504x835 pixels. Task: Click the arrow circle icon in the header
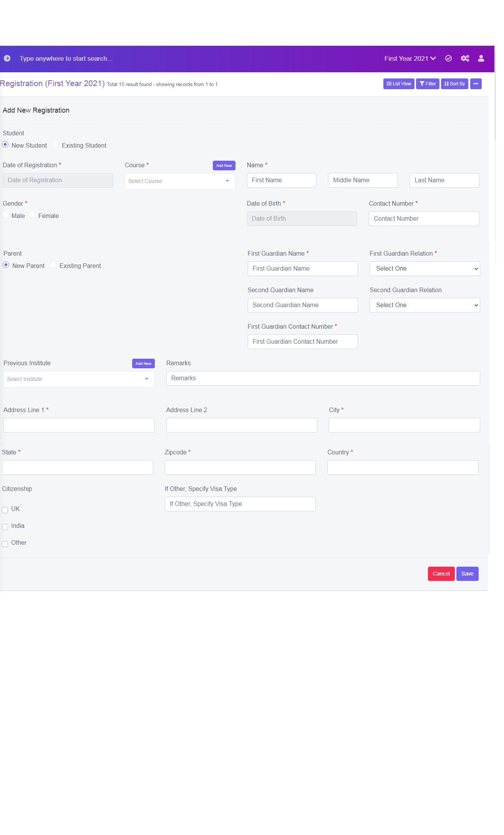[x=7, y=58]
